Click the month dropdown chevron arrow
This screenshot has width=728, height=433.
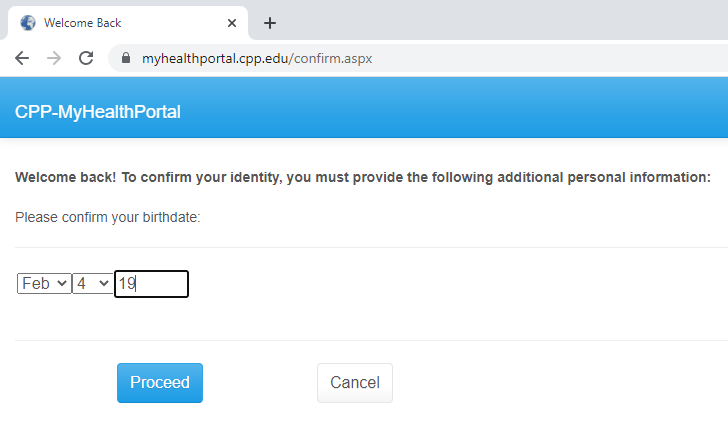click(x=62, y=283)
